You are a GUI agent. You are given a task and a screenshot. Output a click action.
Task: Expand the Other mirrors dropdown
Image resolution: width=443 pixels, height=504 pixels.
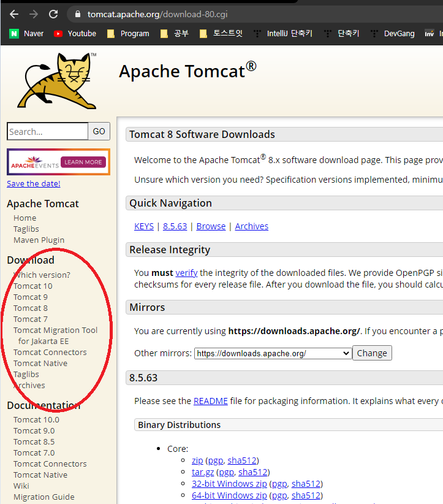273,353
